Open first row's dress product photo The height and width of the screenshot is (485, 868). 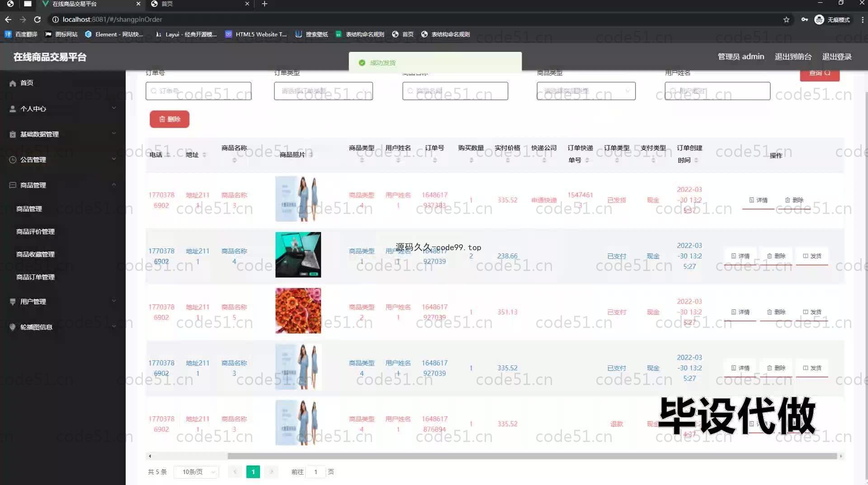coord(298,199)
